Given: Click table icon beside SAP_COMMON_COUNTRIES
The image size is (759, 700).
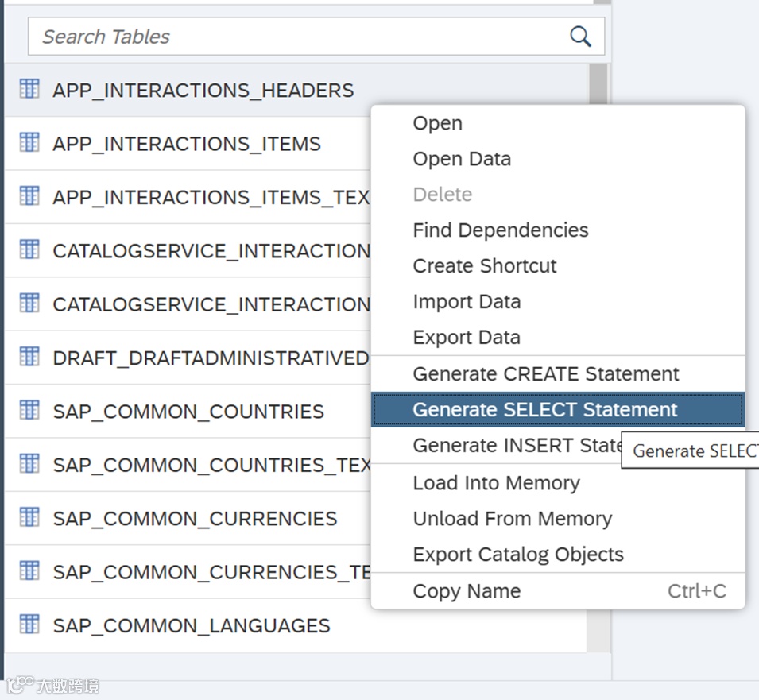Looking at the screenshot, I should tap(29, 411).
